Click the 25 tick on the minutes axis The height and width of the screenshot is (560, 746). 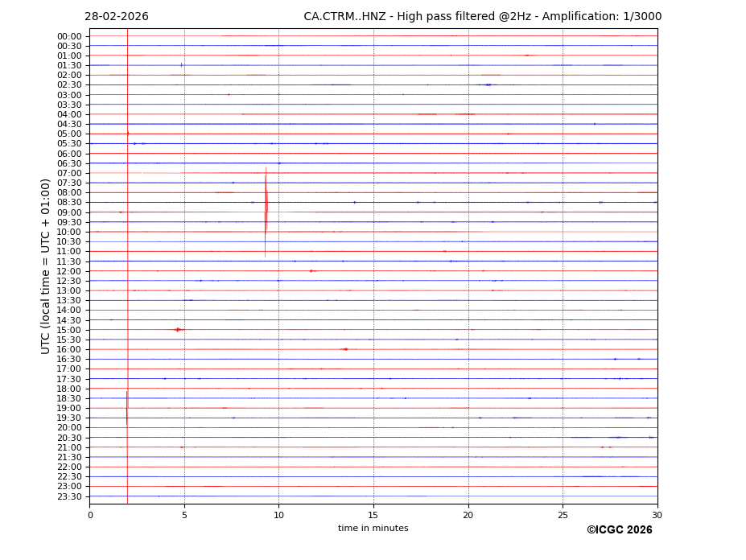pos(563,515)
